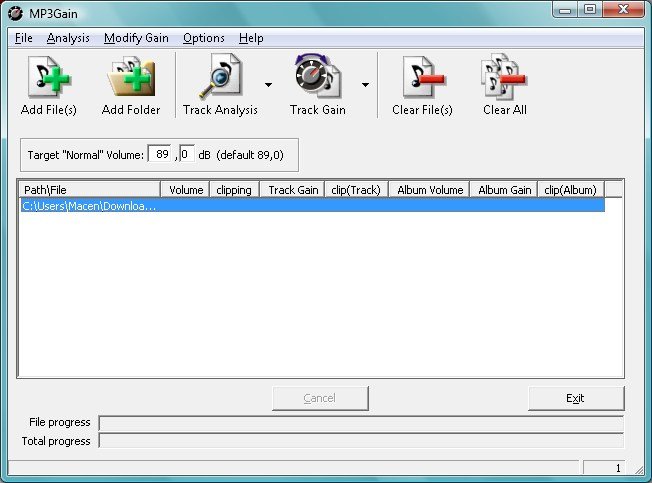The height and width of the screenshot is (483, 652).
Task: Apply Track Gain from the toolbar
Action: [x=318, y=85]
